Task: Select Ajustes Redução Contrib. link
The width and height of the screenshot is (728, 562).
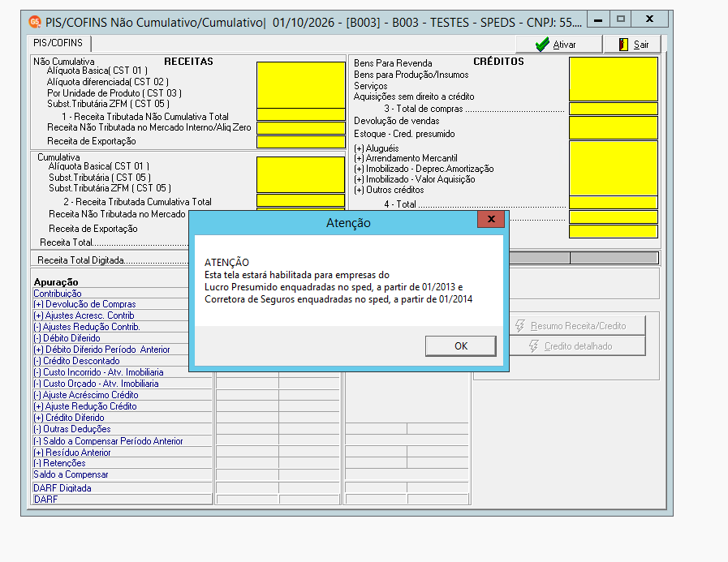Action: 87,327
